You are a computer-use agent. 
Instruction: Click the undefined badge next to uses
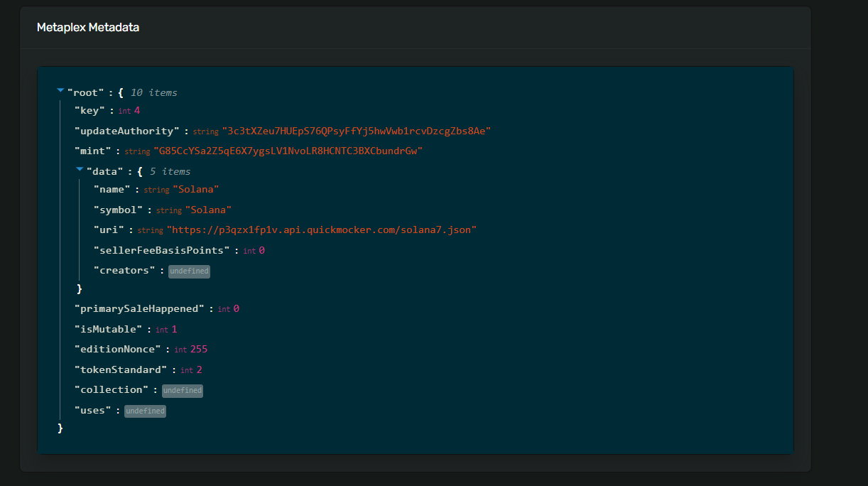(x=145, y=411)
